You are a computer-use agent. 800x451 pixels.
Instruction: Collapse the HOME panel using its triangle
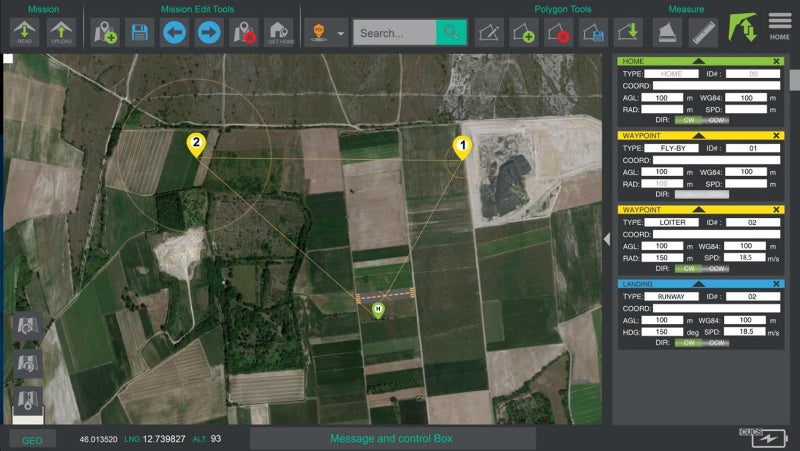698,61
